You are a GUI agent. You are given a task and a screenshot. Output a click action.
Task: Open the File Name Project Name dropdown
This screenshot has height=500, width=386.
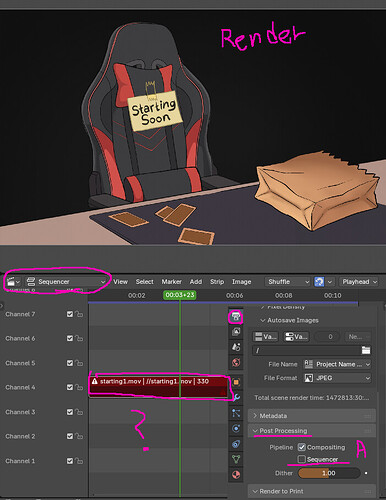pyautogui.click(x=337, y=364)
